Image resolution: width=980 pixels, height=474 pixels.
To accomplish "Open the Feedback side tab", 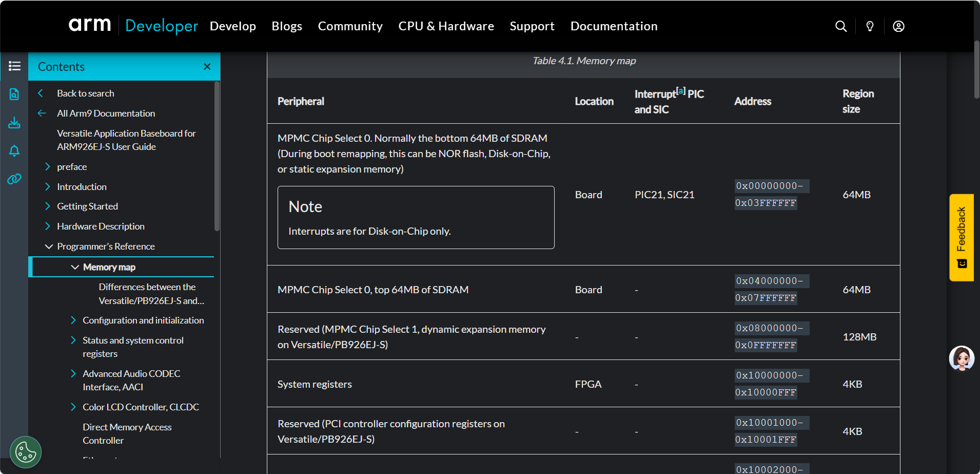I will click(x=962, y=237).
